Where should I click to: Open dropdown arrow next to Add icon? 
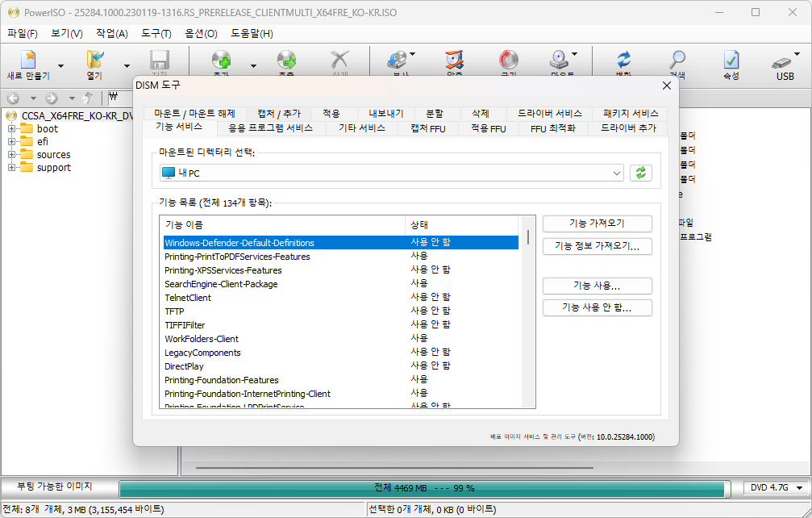point(253,66)
